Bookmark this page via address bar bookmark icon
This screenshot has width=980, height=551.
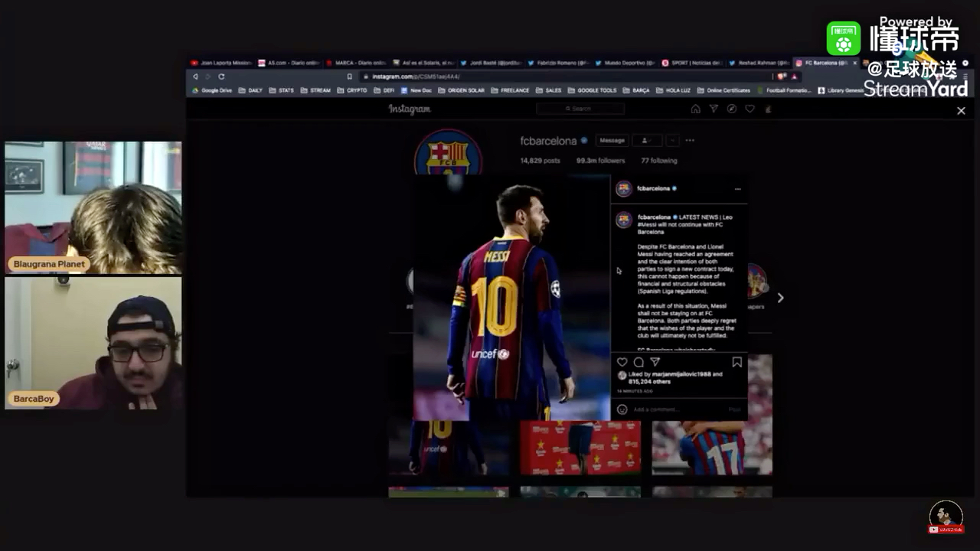350,77
